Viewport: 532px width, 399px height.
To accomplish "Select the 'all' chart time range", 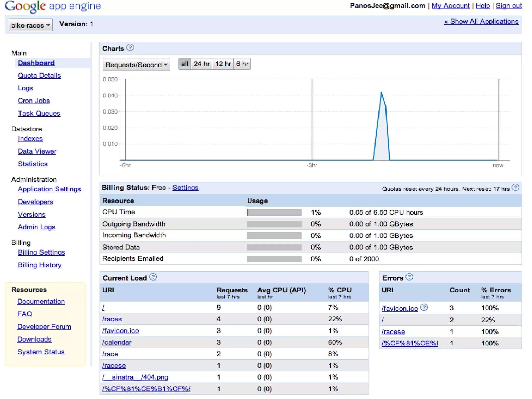I will (185, 64).
